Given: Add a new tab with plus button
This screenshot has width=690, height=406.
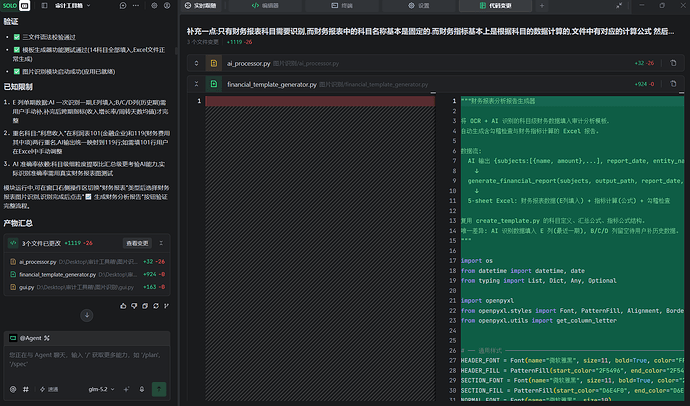Looking at the screenshot, I should 542,5.
